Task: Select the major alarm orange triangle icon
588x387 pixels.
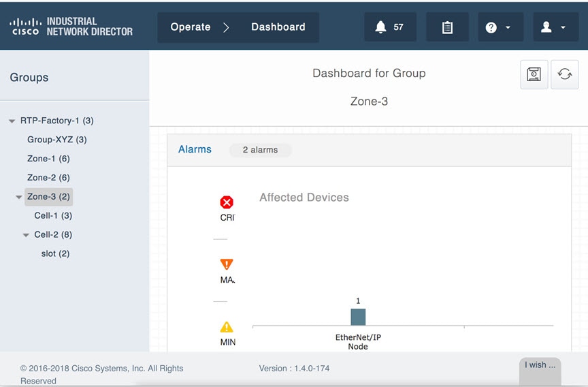Action: pos(227,264)
